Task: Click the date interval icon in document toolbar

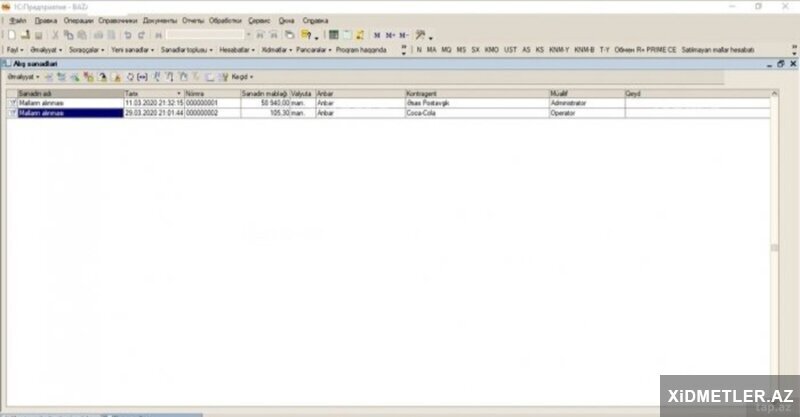Action: [x=143, y=76]
